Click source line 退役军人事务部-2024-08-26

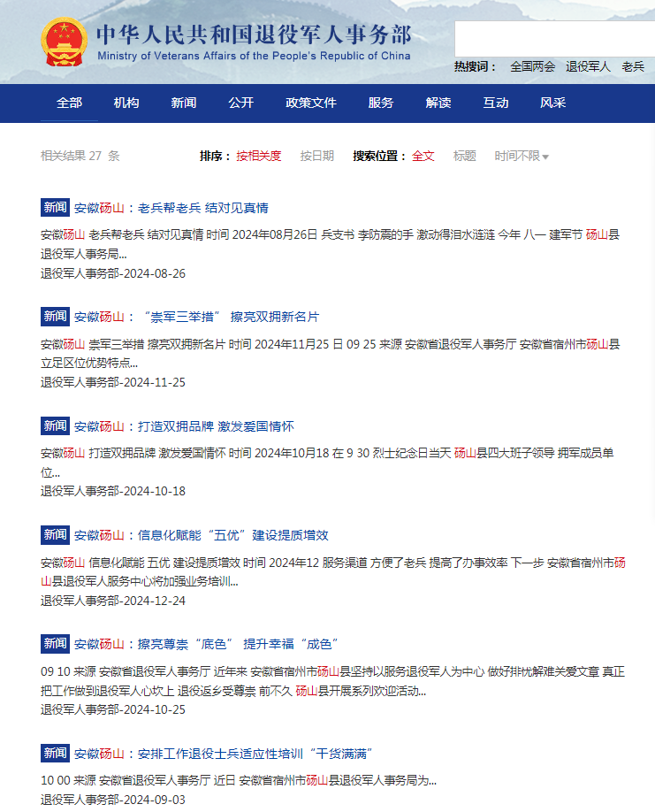(113, 273)
